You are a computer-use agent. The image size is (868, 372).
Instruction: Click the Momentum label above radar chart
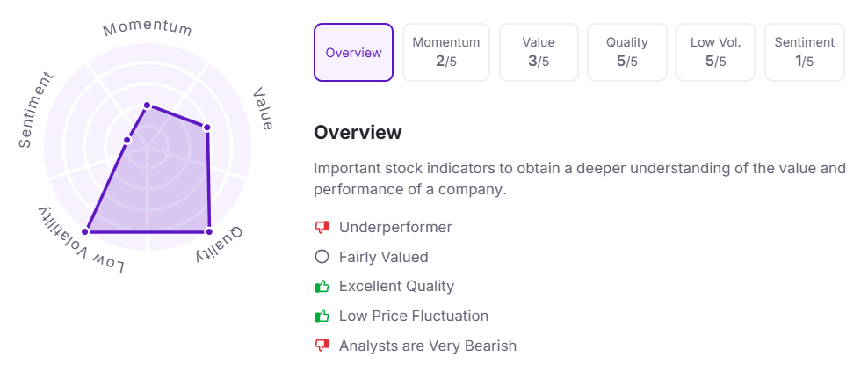(x=148, y=28)
